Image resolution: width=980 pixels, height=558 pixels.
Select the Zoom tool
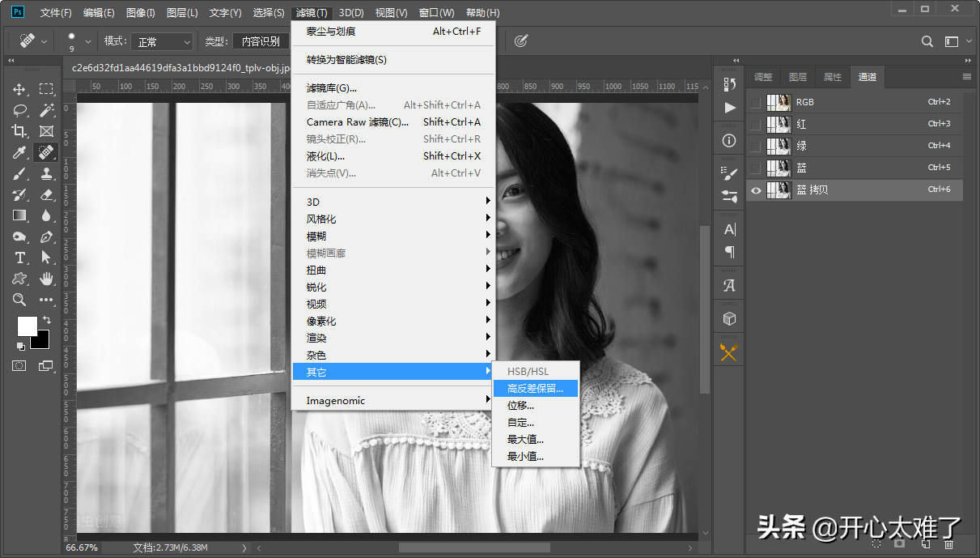pyautogui.click(x=19, y=300)
